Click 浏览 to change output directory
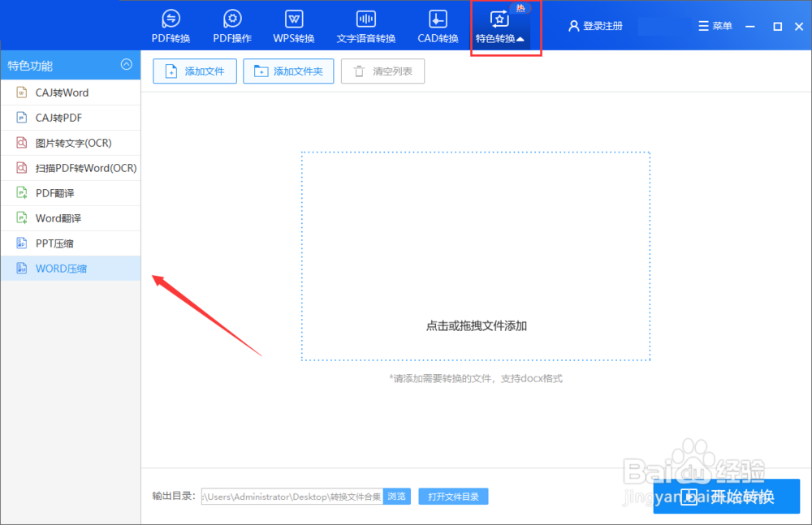The width and height of the screenshot is (812, 525). click(396, 496)
